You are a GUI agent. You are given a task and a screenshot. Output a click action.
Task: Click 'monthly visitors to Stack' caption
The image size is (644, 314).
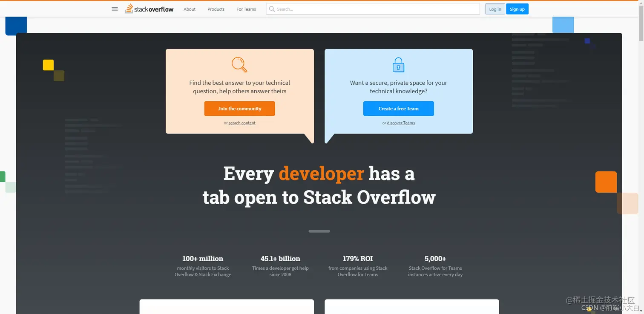point(203,268)
